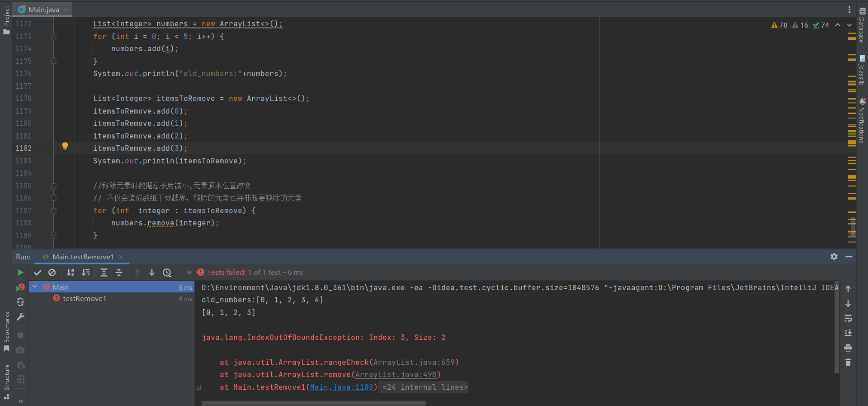Click the dump threads camera icon
Image resolution: width=868 pixels, height=406 pixels.
(x=20, y=350)
